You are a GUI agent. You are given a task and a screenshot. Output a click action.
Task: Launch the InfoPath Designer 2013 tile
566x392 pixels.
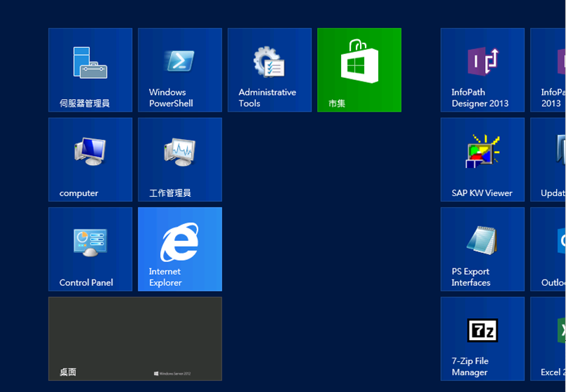(x=482, y=70)
